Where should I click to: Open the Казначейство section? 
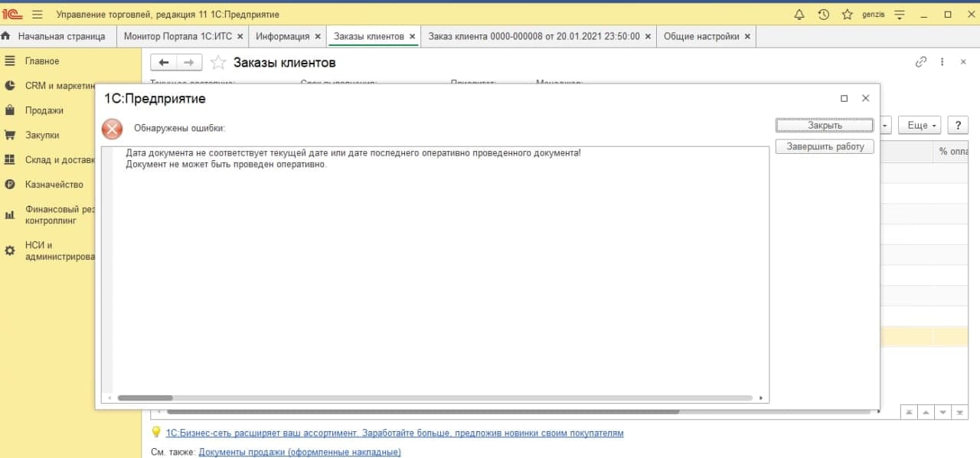click(54, 185)
